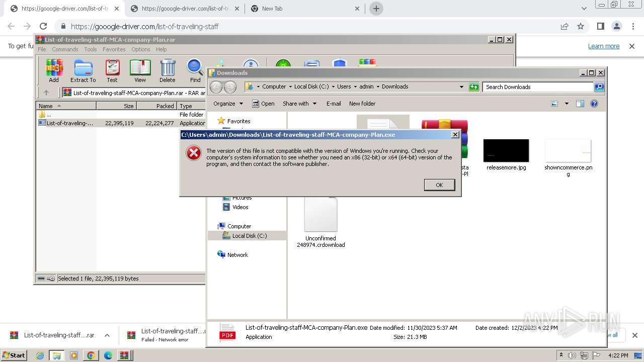Focus the Search Downloads field
This screenshot has height=362, width=644.
tap(538, 87)
